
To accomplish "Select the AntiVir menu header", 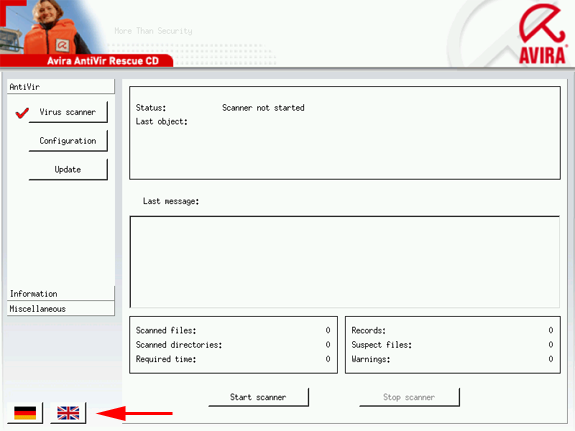I will pyautogui.click(x=61, y=87).
